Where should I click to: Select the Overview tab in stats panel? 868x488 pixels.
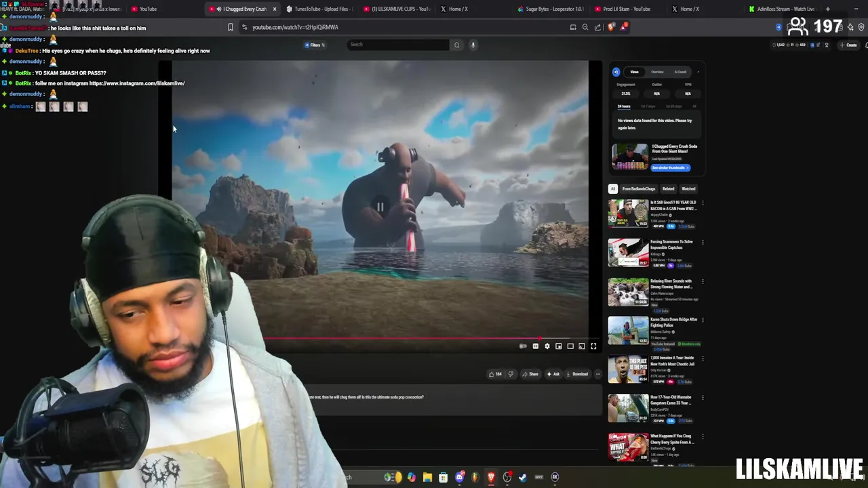point(657,72)
